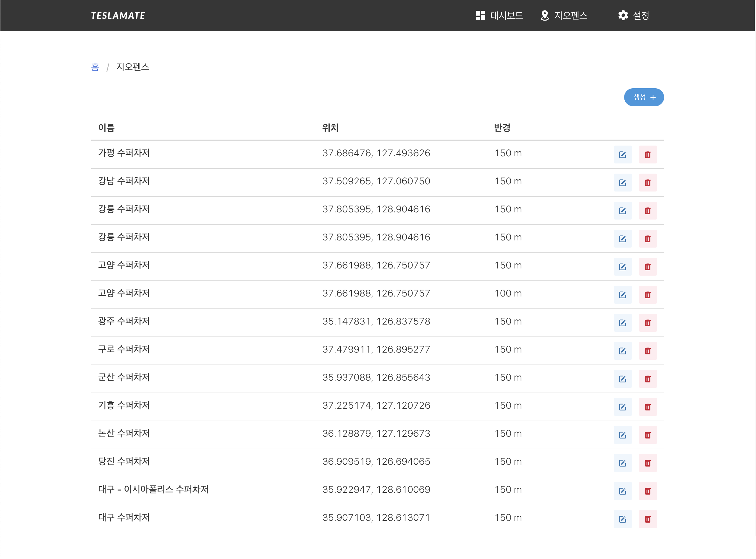
Task: Click the 150 m radius for 가평 수퍼차저
Action: (508, 153)
